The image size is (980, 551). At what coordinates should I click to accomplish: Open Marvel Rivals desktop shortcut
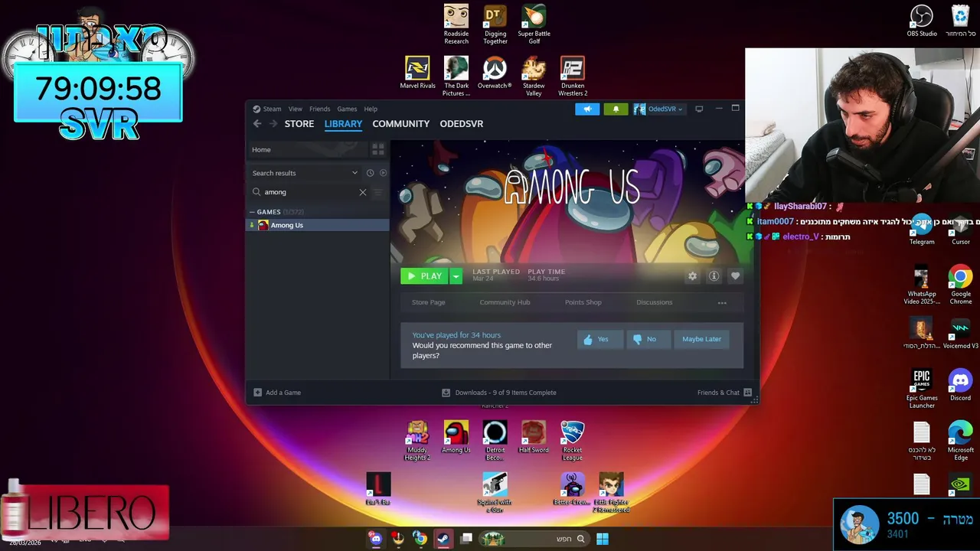[417, 73]
